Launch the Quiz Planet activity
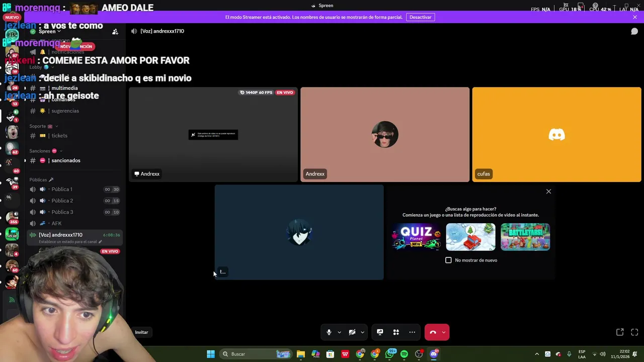Screen dimensions: 644x362 point(416,237)
